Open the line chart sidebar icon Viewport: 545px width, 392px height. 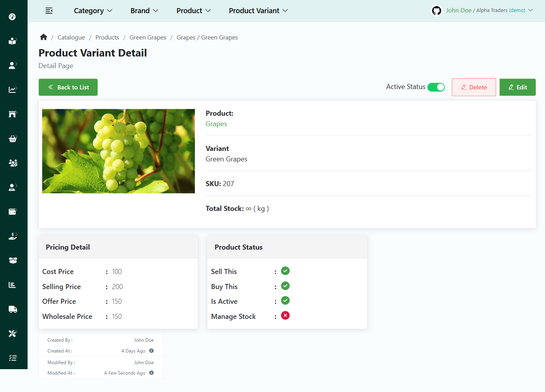13,90
